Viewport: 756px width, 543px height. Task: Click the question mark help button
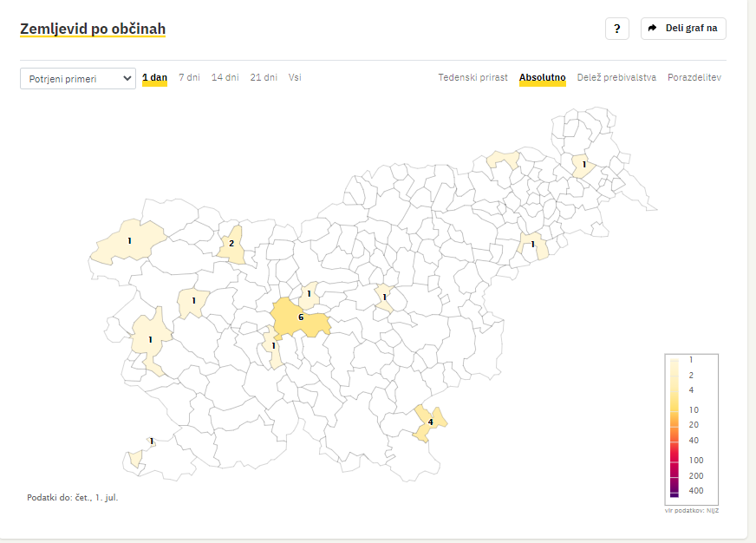[616, 29]
